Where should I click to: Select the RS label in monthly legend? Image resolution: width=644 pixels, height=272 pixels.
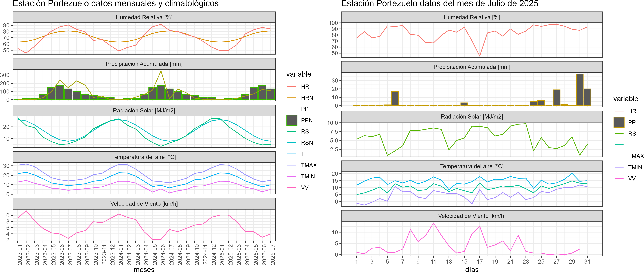pyautogui.click(x=305, y=131)
